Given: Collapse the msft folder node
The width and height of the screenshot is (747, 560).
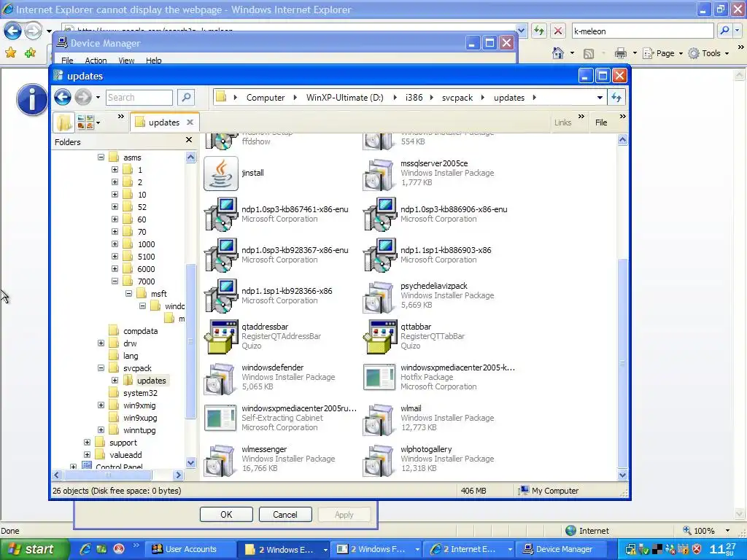Looking at the screenshot, I should pos(128,293).
